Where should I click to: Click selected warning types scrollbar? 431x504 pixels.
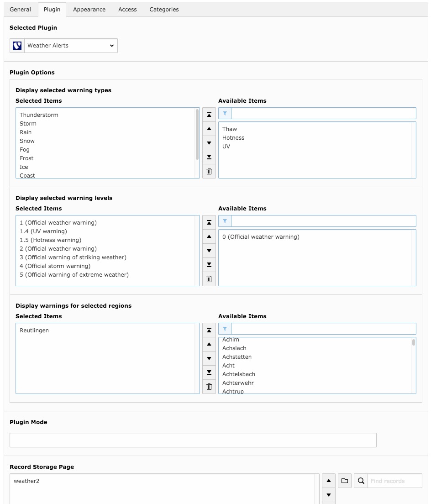(x=197, y=134)
